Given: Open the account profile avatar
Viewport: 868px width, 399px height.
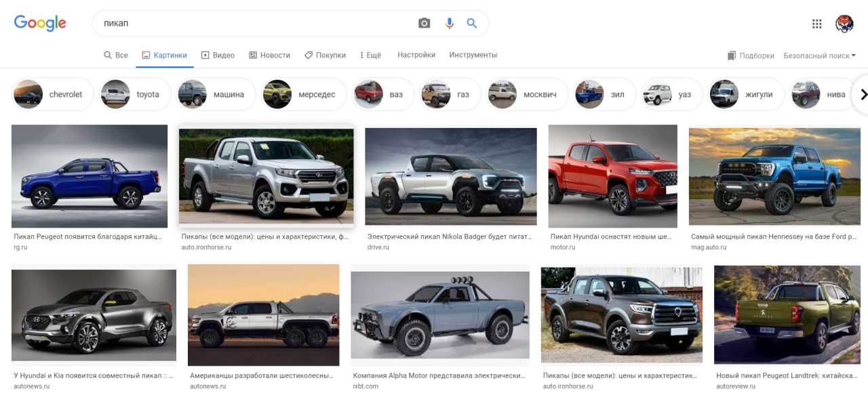Looking at the screenshot, I should click(x=844, y=24).
